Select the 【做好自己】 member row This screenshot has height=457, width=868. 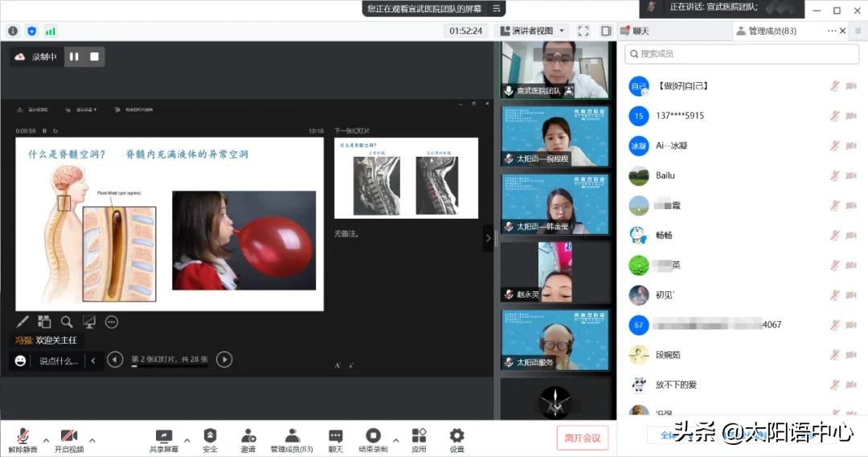[x=743, y=86]
